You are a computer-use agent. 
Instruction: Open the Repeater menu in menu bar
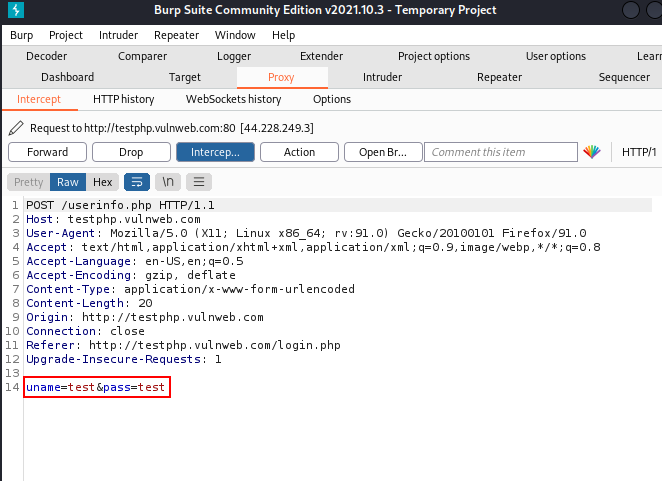click(x=176, y=35)
